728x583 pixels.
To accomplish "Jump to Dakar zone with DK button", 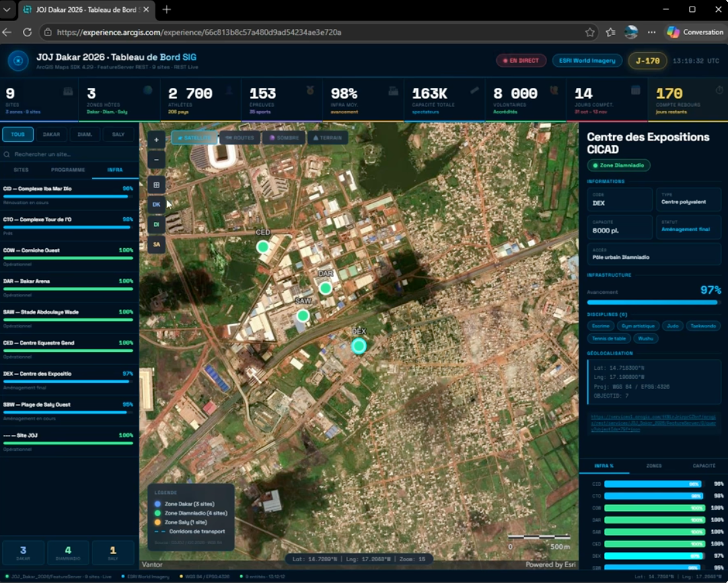I will pyautogui.click(x=157, y=204).
